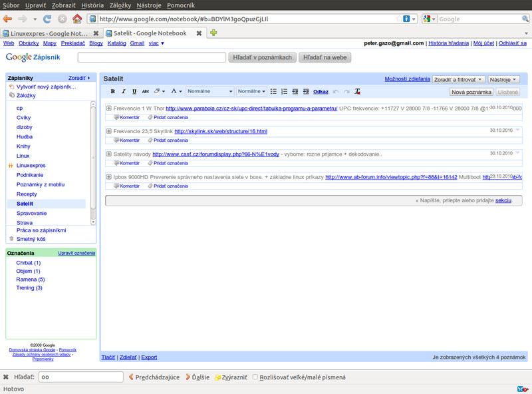Click the remove formatting icon
Screen dimensions: 532x394
pyautogui.click(x=358, y=91)
